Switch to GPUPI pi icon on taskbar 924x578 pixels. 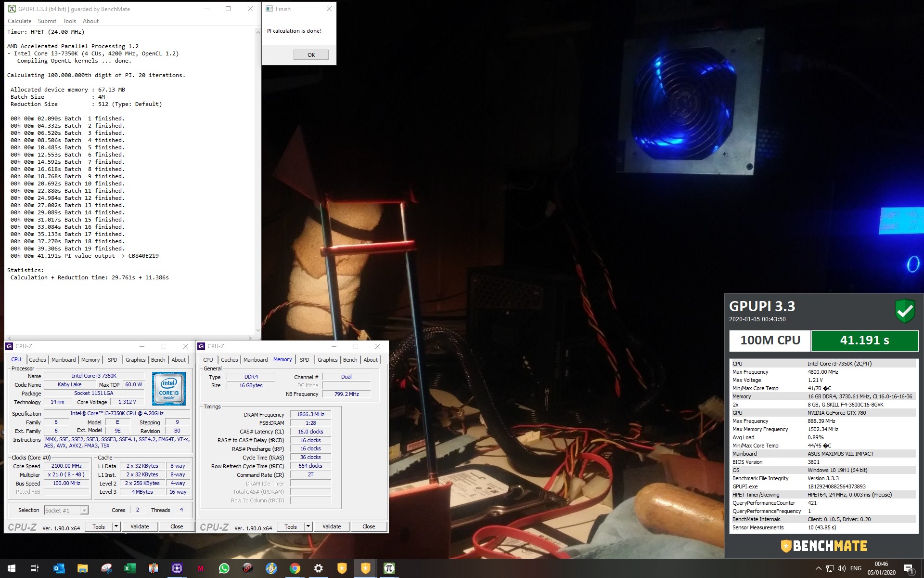pos(389,568)
